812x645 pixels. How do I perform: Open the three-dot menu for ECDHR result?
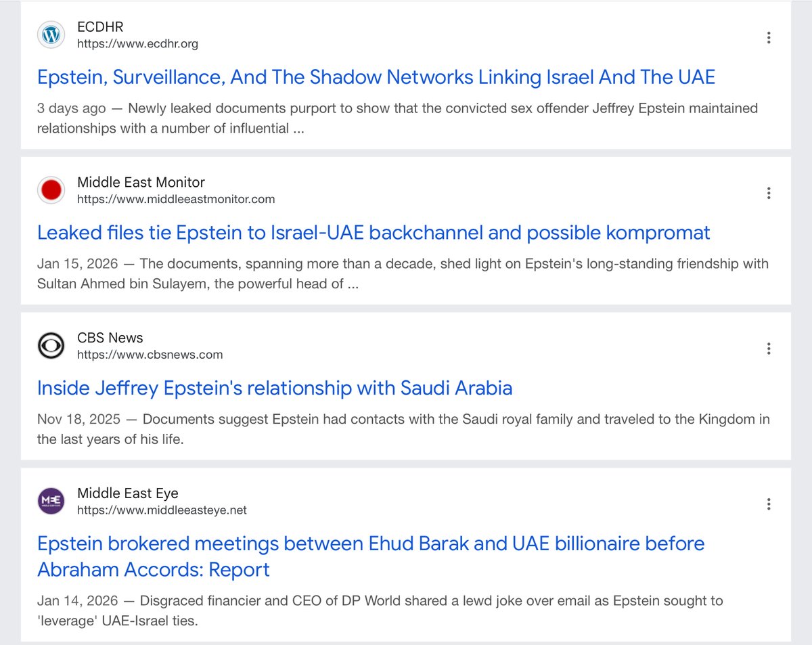click(769, 37)
